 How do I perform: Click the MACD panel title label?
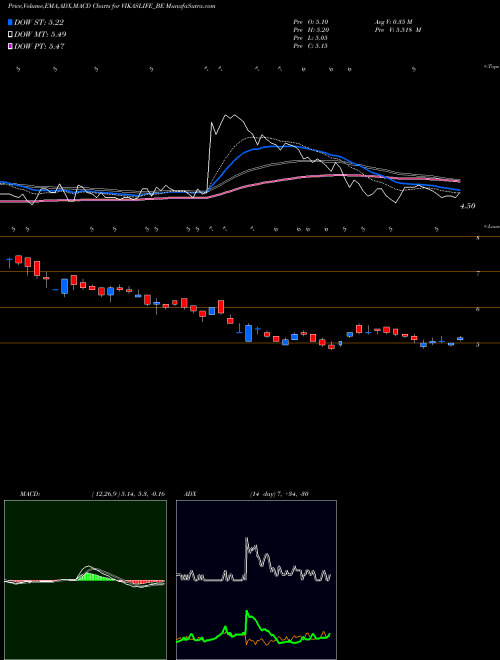point(29,494)
